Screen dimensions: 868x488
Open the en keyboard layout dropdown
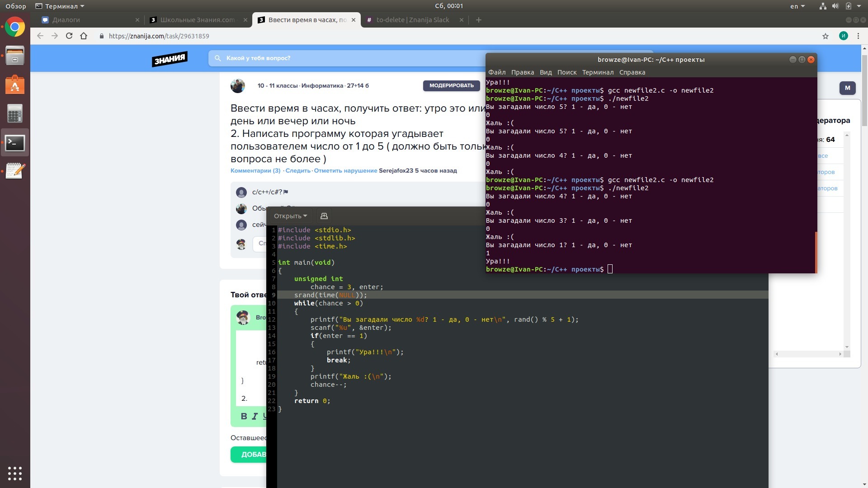[797, 6]
